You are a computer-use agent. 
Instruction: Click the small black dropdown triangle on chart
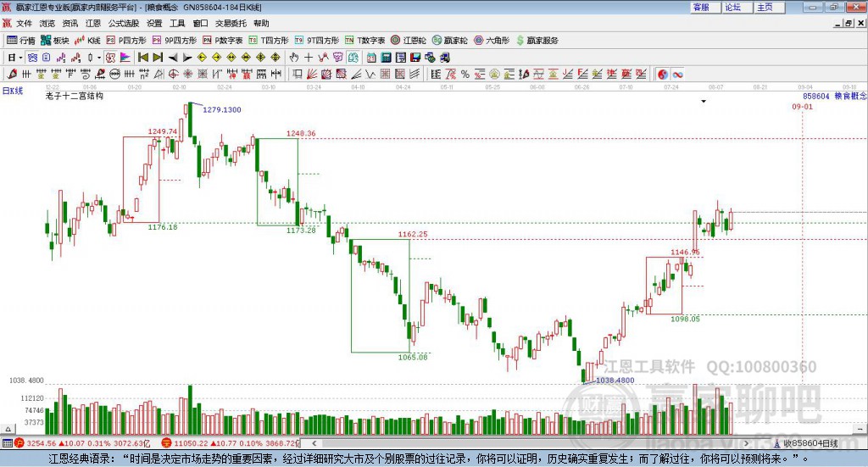704,101
